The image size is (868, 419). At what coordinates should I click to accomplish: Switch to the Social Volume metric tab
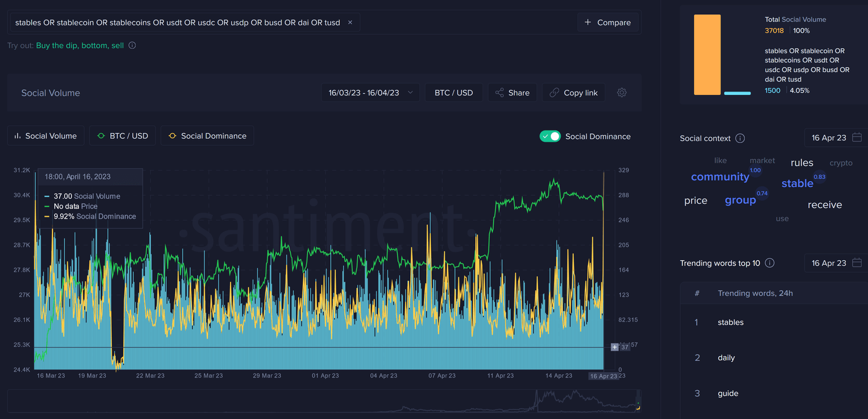pos(45,136)
